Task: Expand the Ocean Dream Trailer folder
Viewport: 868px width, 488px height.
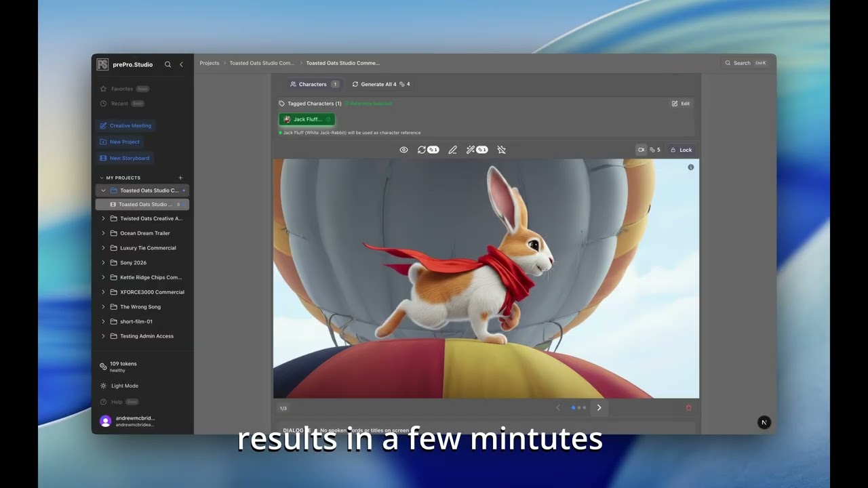Action: 103,233
